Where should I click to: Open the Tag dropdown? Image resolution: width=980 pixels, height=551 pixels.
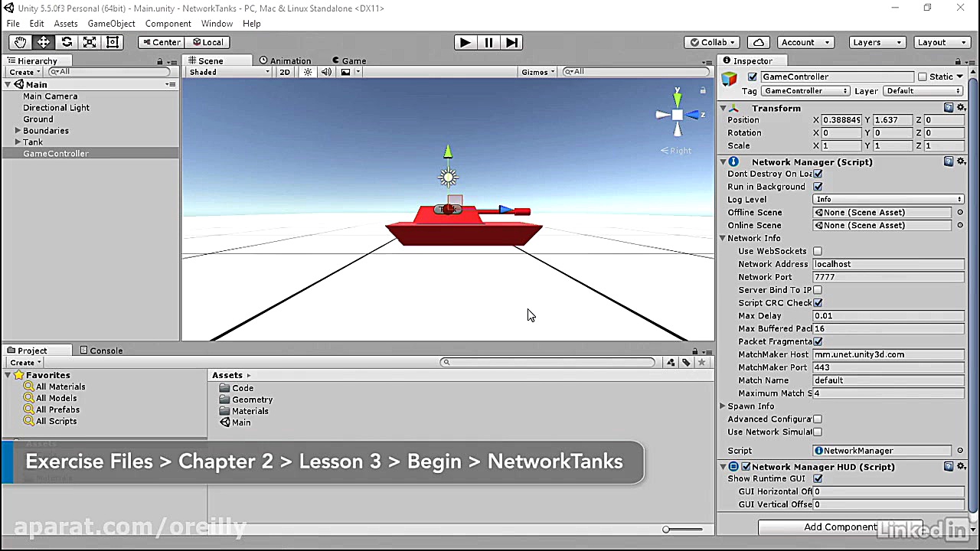coord(805,91)
